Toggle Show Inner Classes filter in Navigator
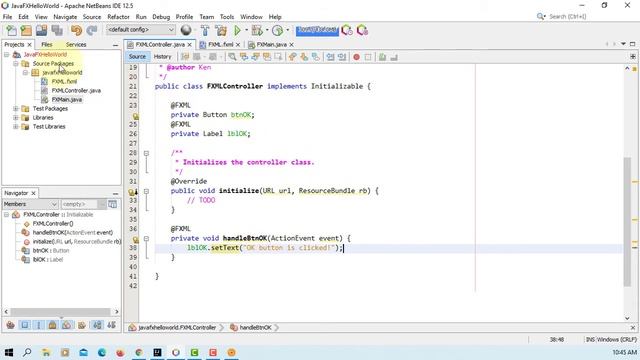Image resolution: width=640 pixels, height=360 pixels. pos(67,325)
